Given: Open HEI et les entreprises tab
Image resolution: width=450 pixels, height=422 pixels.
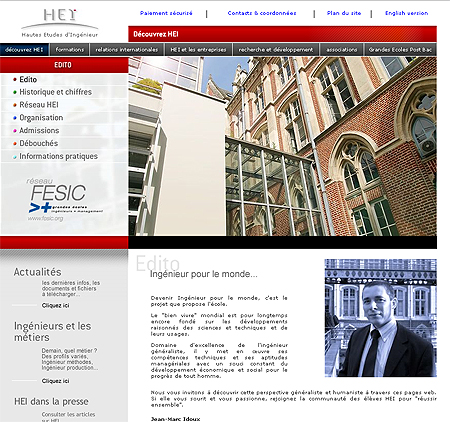Looking at the screenshot, I should pos(198,50).
